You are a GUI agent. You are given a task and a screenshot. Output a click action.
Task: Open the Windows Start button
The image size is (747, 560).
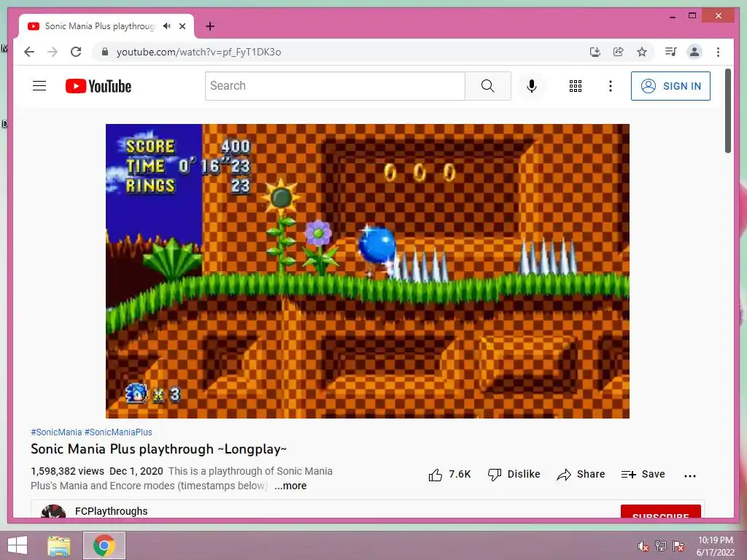coord(18,545)
